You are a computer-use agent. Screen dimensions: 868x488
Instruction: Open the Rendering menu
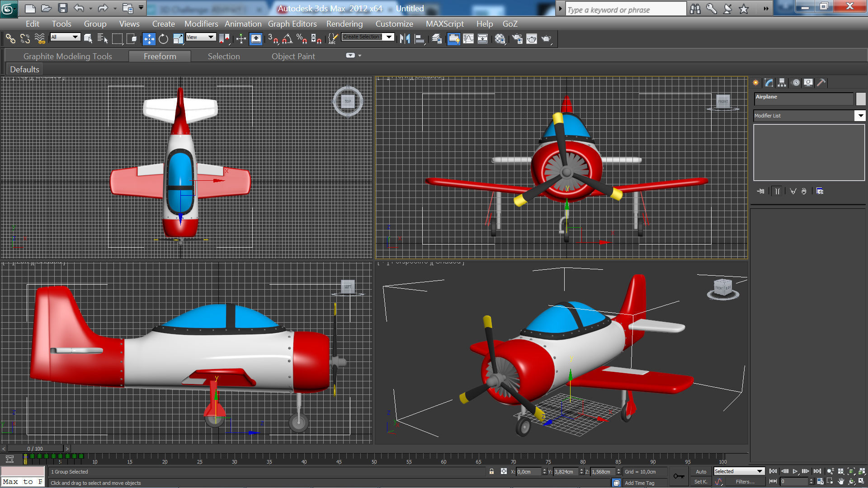tap(344, 23)
